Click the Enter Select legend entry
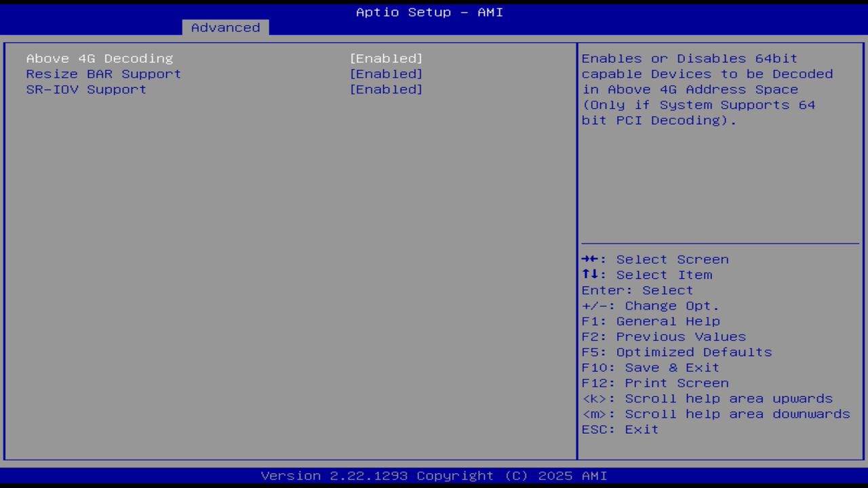This screenshot has width=868, height=488. point(637,290)
